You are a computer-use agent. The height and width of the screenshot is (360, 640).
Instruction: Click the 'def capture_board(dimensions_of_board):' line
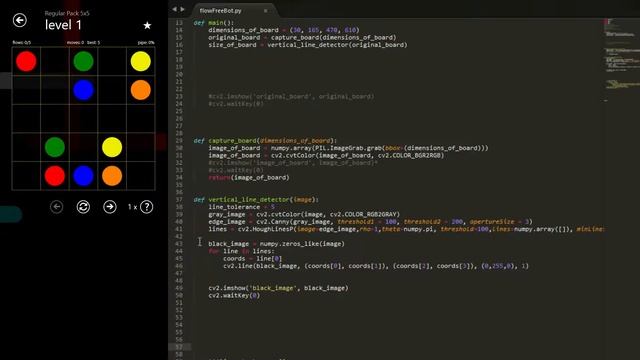click(265, 141)
